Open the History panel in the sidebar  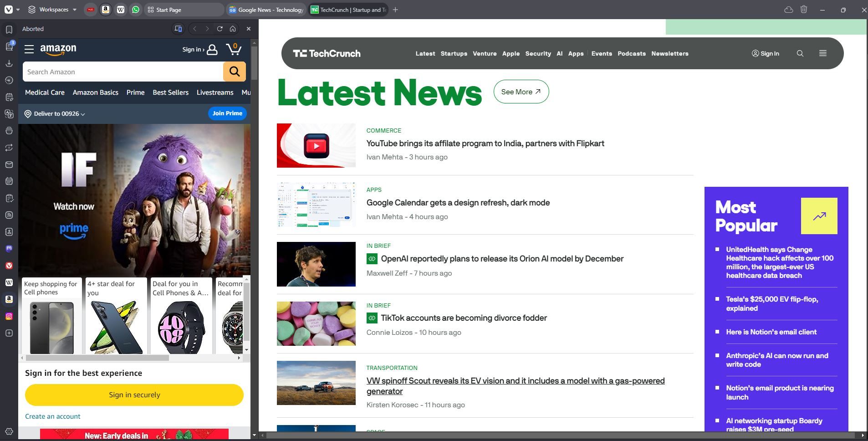coord(9,80)
